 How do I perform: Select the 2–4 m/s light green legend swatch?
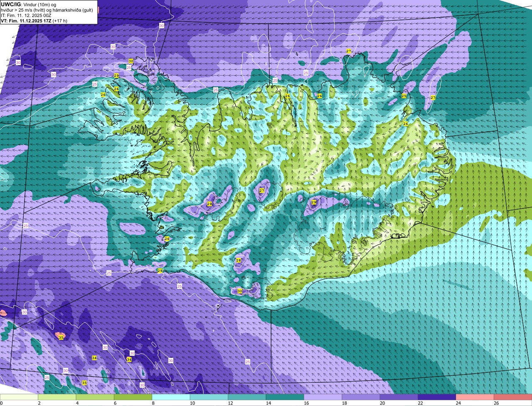point(57,397)
